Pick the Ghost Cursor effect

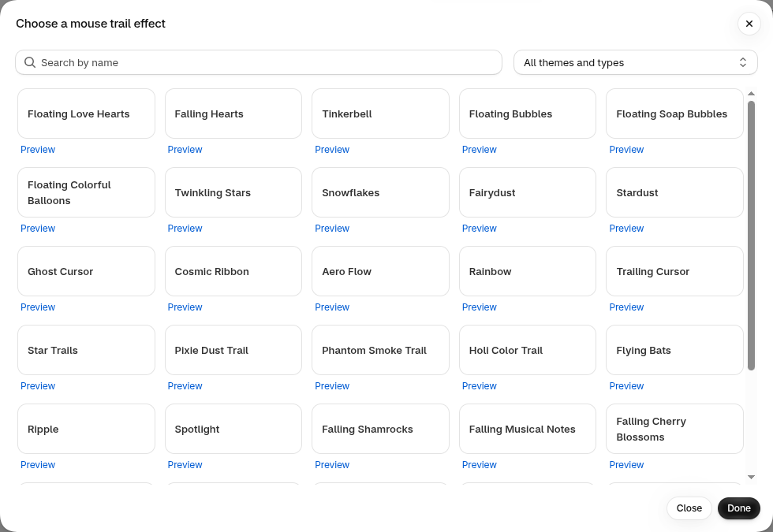tap(86, 271)
